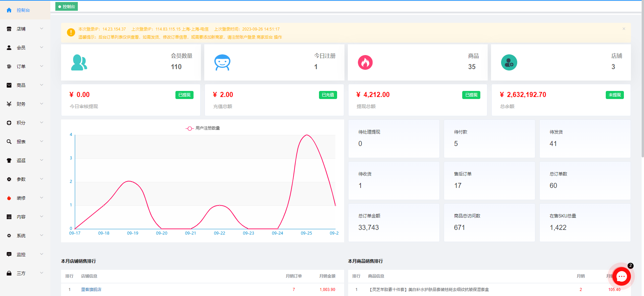Open the 待付款 stat card

(489, 139)
